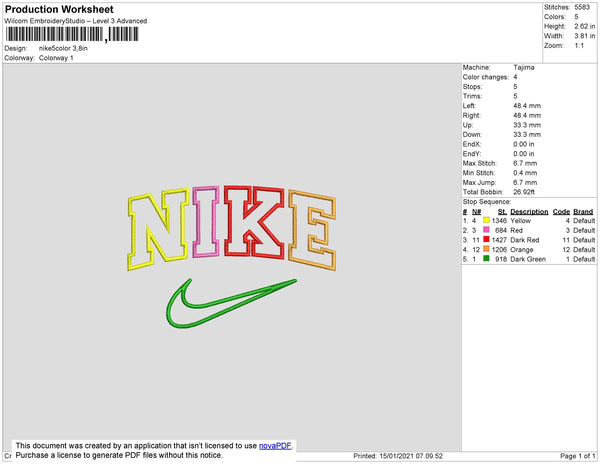600x464 pixels.
Task: Click the Width value '3.81 in'
Action: [585, 36]
